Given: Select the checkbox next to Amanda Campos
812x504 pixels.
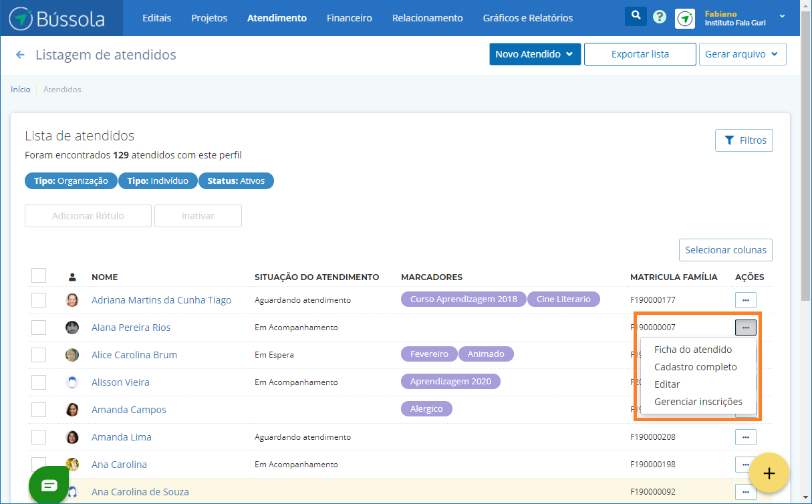Looking at the screenshot, I should tap(39, 410).
